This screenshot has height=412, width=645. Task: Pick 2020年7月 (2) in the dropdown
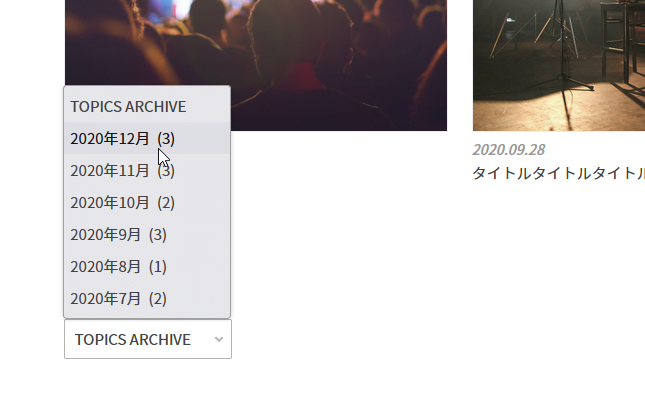147,299
